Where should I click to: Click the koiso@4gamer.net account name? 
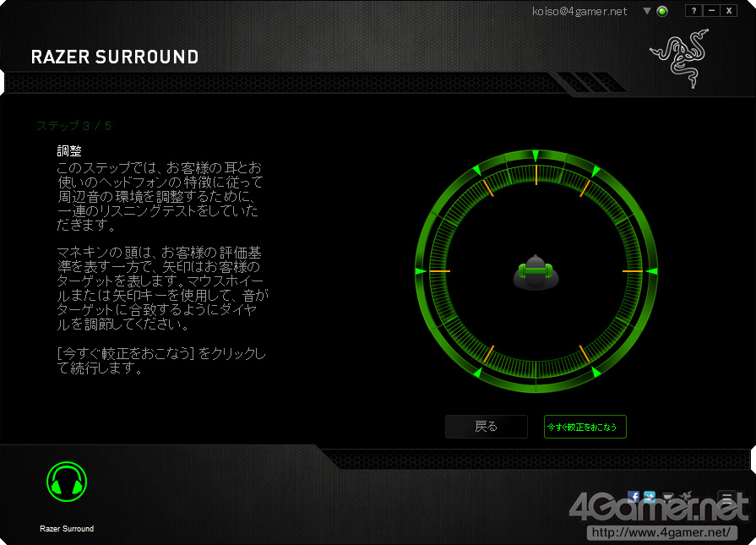point(579,11)
